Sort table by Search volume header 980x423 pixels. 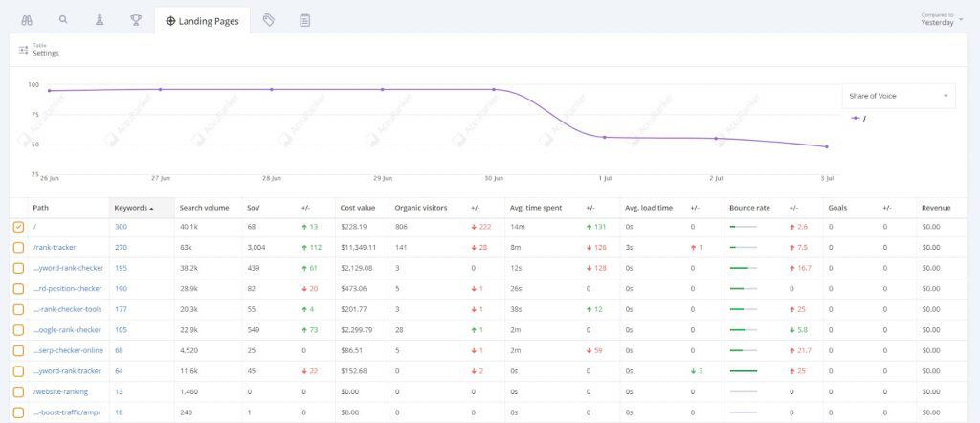pyautogui.click(x=203, y=208)
